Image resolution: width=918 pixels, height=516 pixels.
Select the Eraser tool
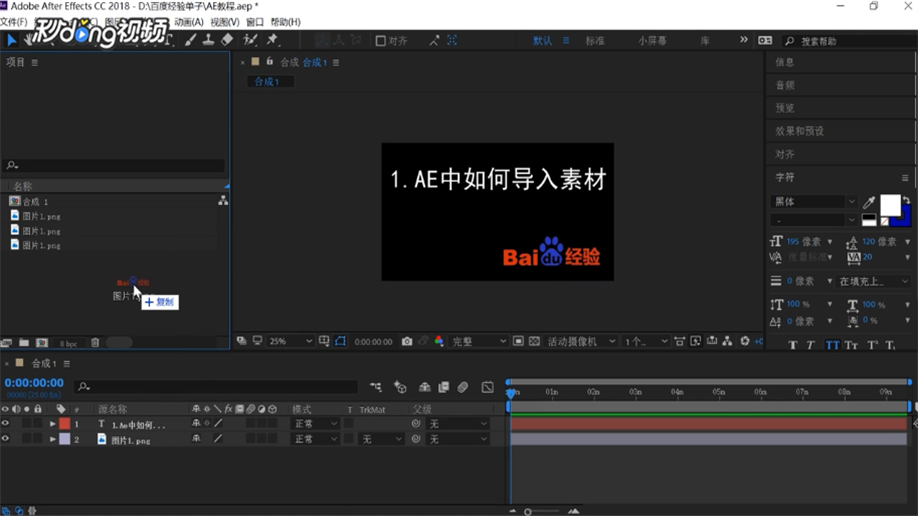coord(227,40)
